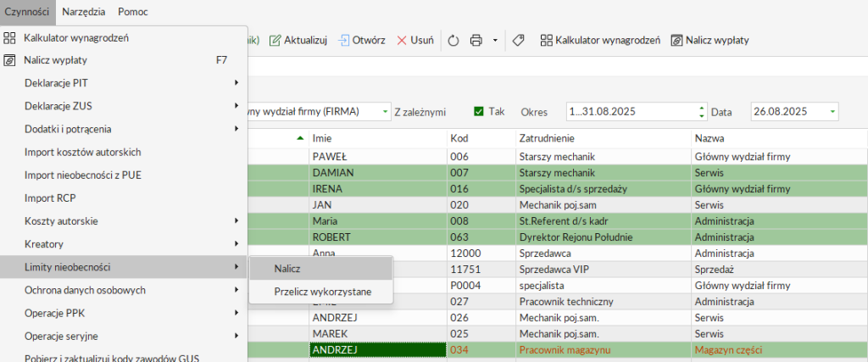Open the print options dropdown arrow
The width and height of the screenshot is (868, 362).
point(495,40)
